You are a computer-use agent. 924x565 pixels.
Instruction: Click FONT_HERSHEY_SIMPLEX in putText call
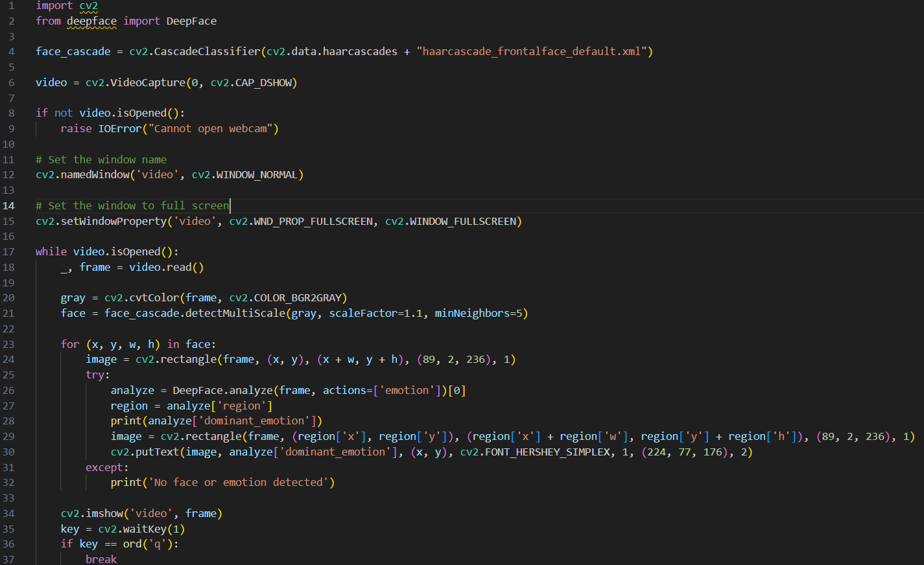click(547, 452)
